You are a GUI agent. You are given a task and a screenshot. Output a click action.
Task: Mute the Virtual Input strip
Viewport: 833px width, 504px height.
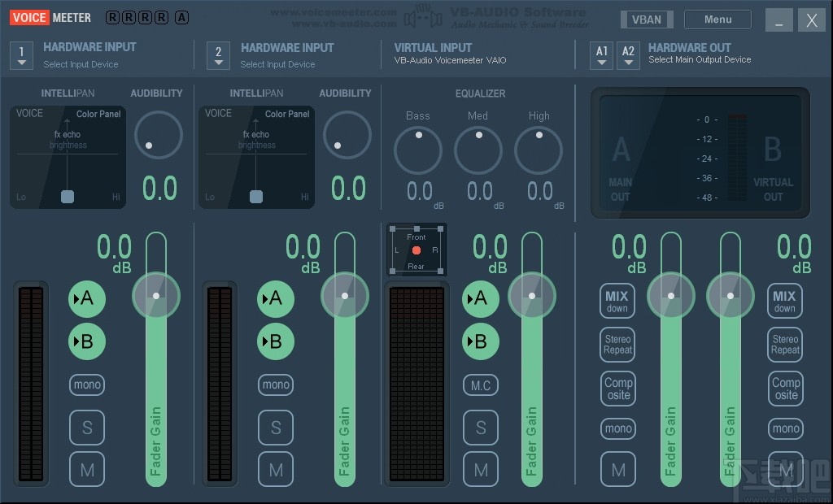tap(481, 469)
